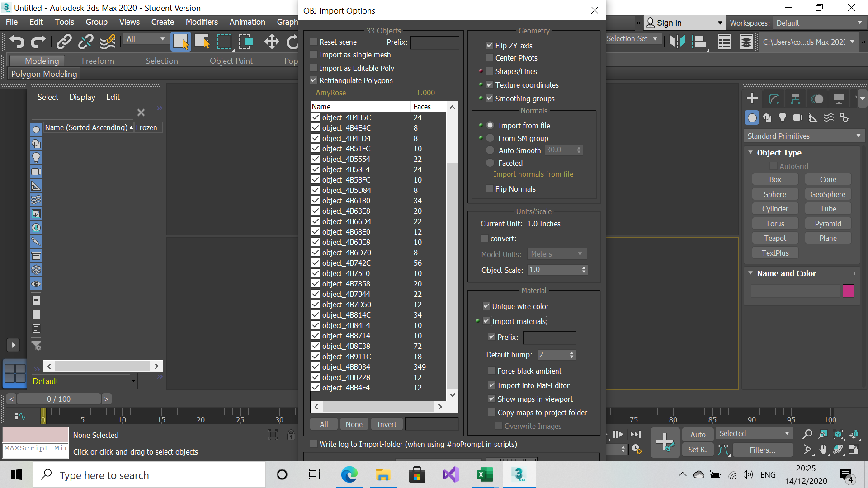Activate the Select and Move tool
The image size is (868, 488).
[x=271, y=42]
